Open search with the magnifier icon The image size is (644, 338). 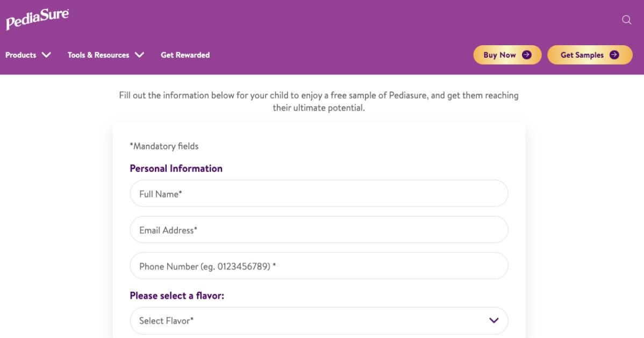pos(626,20)
